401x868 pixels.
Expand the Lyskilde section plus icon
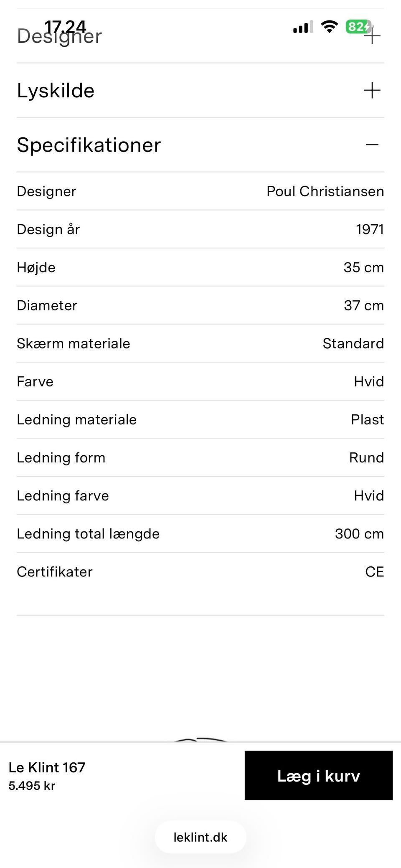[372, 90]
